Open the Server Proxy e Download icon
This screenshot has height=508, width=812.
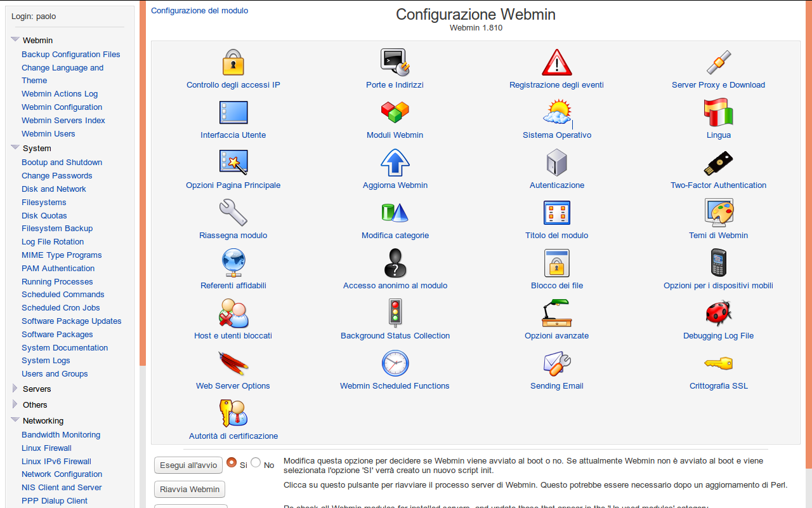(719, 62)
